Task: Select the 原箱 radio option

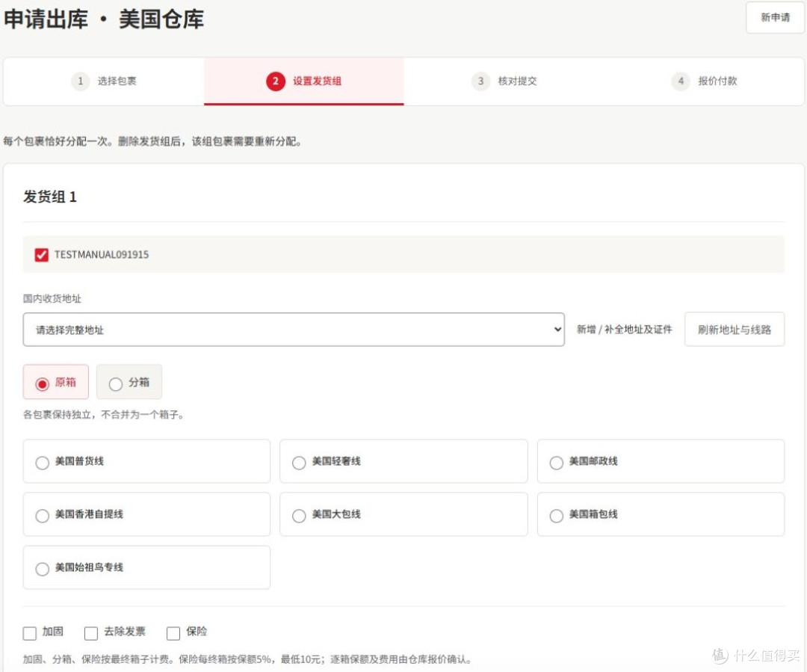Action: click(x=55, y=382)
